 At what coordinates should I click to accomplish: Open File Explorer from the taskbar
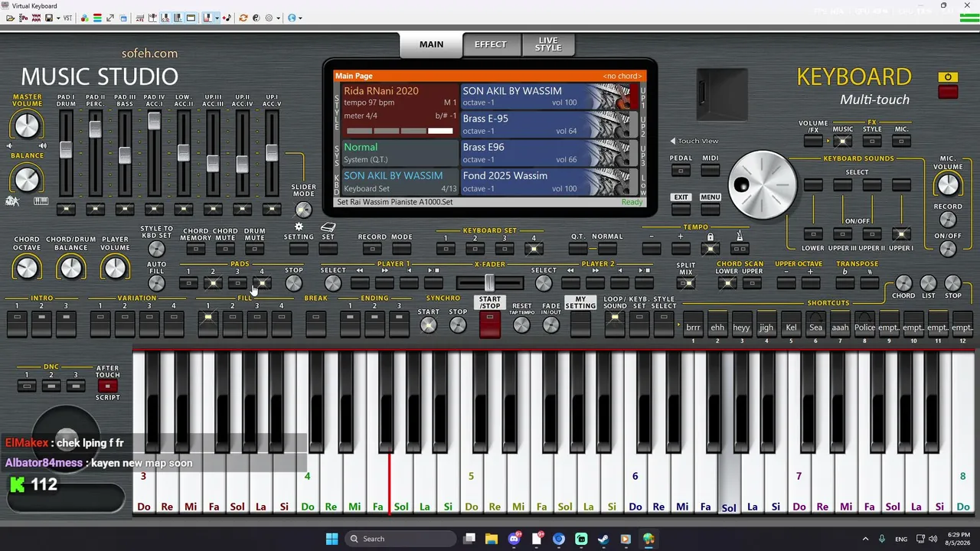click(x=492, y=539)
